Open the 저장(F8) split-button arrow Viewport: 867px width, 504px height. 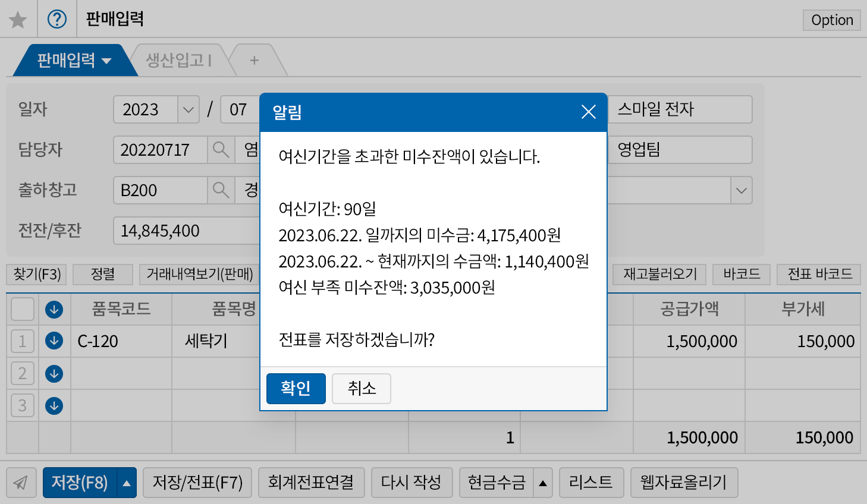pyautogui.click(x=127, y=483)
